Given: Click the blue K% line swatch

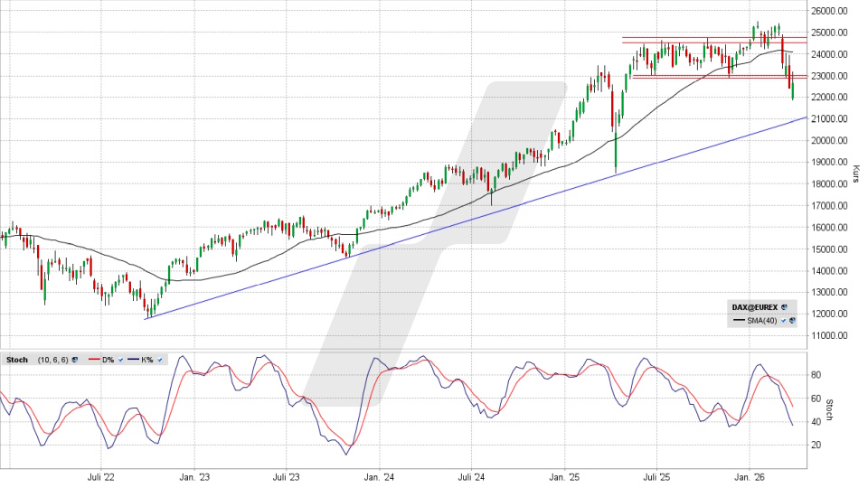Looking at the screenshot, I should click(131, 360).
